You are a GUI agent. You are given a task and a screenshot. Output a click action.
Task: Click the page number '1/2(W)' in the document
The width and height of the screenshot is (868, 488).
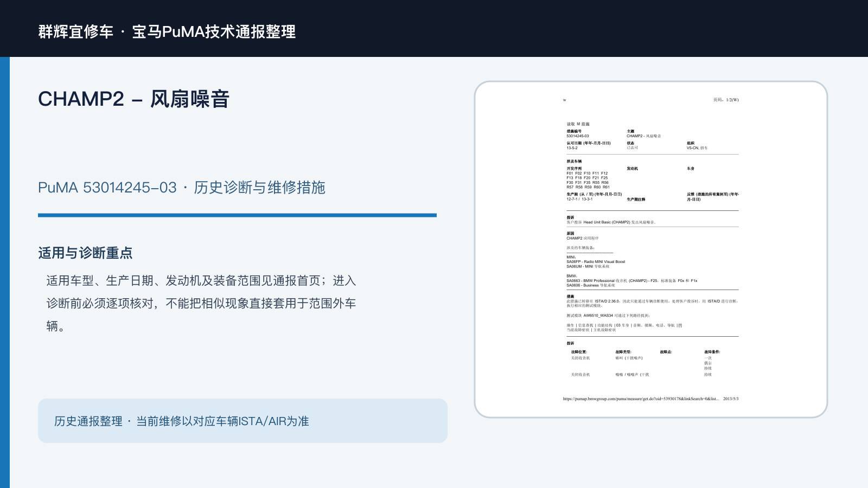732,100
